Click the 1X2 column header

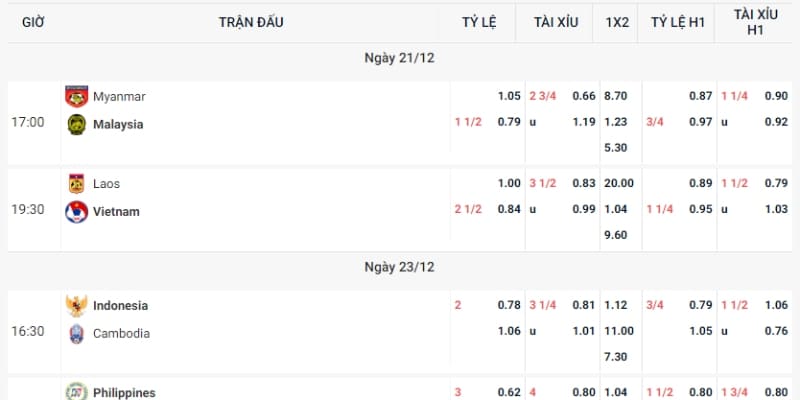coord(617,22)
